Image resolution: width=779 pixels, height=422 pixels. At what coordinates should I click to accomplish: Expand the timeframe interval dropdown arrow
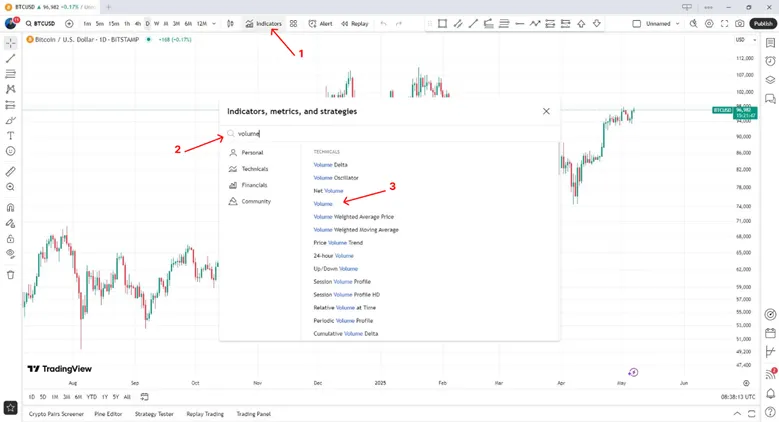pyautogui.click(x=214, y=23)
